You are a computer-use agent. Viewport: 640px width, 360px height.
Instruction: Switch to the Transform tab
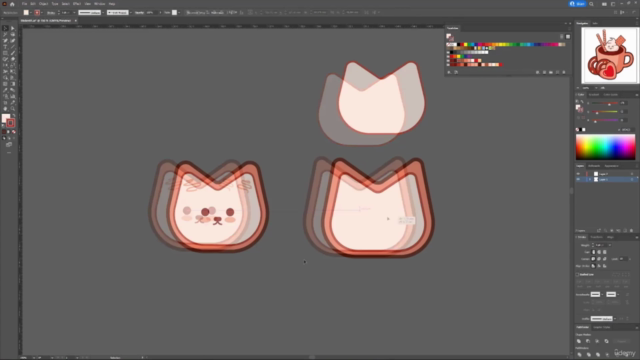[x=597, y=237]
